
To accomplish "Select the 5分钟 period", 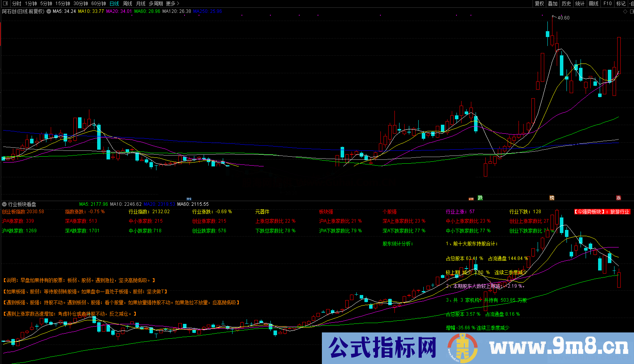I will tap(46, 4).
